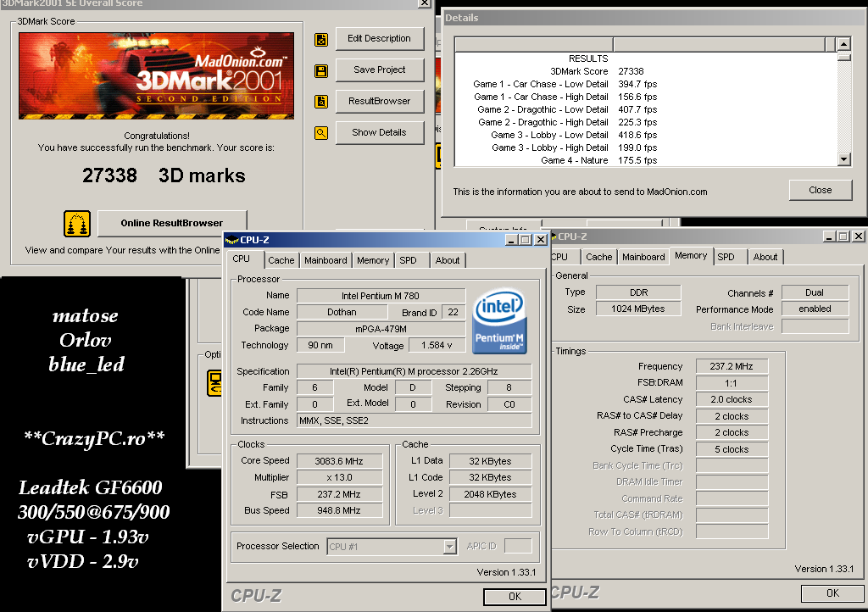868x612 pixels.
Task: Click the Online ResultBrowser yellow icon
Action: pyautogui.click(x=77, y=224)
